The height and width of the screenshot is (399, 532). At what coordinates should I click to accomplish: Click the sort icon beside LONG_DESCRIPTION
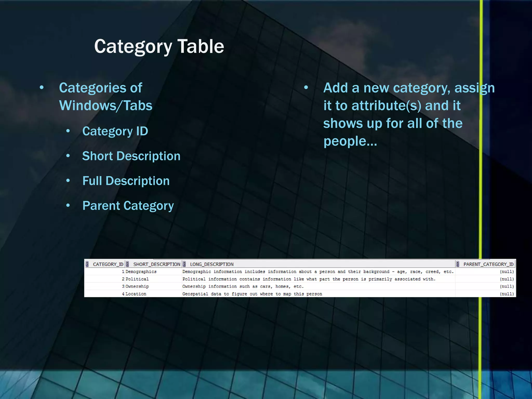[184, 264]
